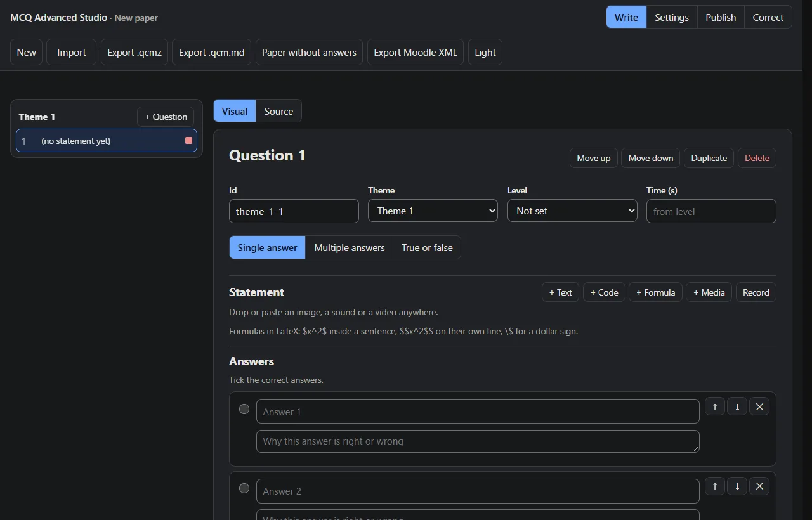Viewport: 812px width, 520px height.
Task: Mark Answer 1 as the correct answer
Action: click(244, 409)
